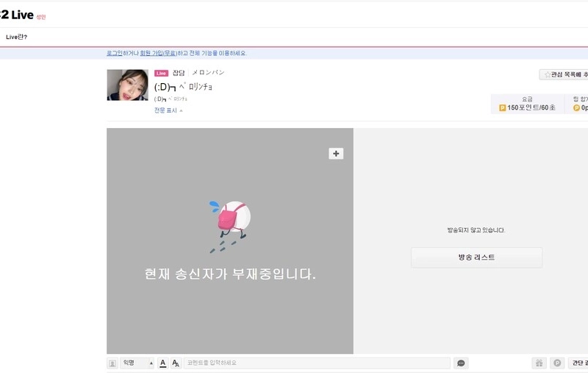
Task: Click the 로그인 login link
Action: (114, 53)
